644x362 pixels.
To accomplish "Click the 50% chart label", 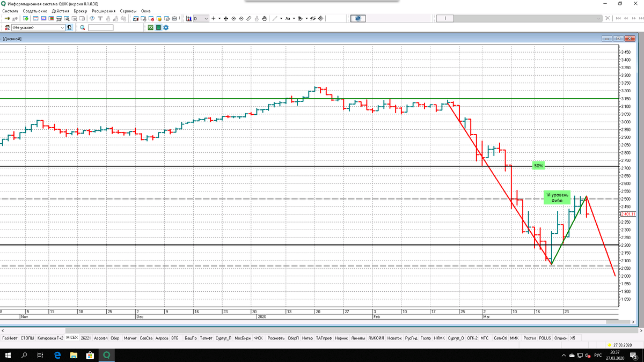I will tap(538, 166).
